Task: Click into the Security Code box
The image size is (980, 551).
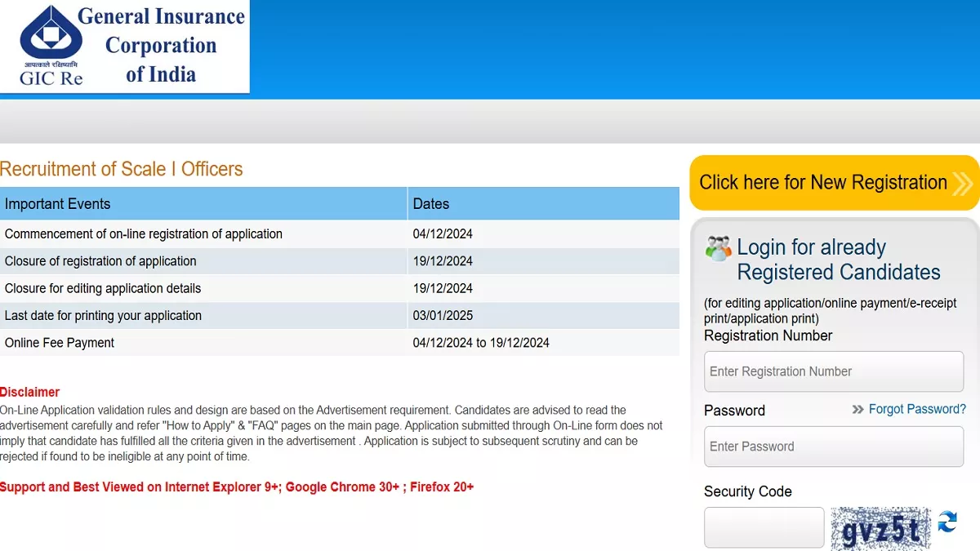Action: tap(764, 527)
